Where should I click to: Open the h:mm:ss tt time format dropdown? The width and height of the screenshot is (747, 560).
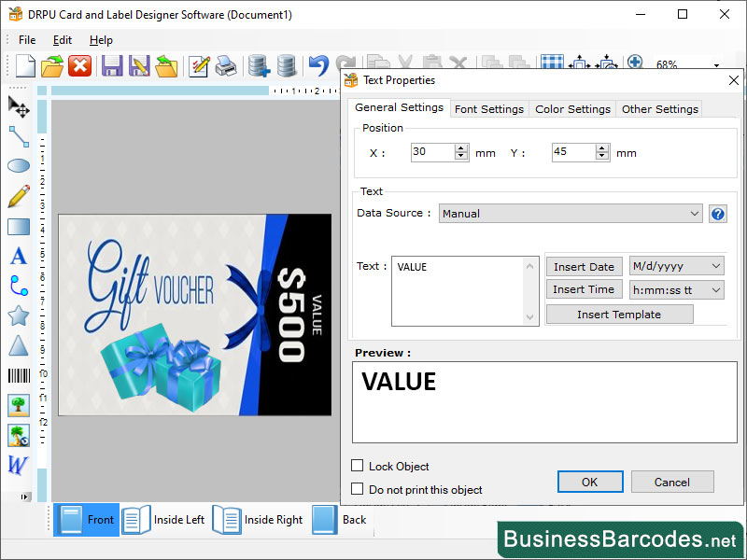(x=676, y=289)
